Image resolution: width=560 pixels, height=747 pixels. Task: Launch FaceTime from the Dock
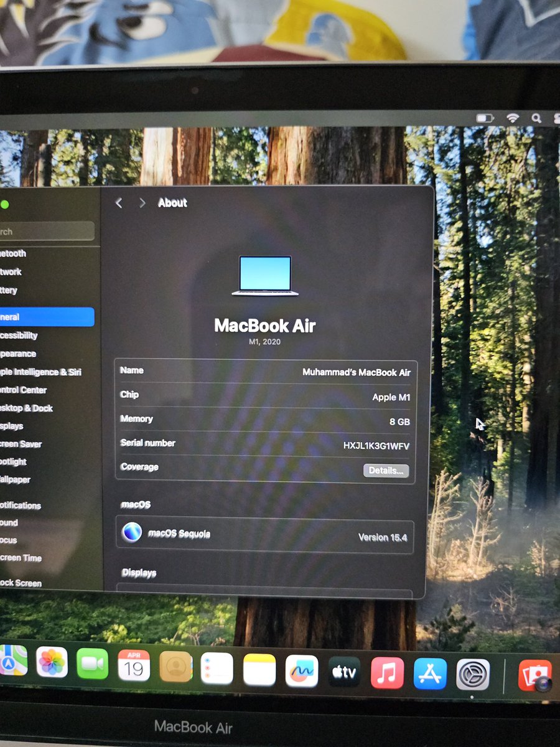[x=92, y=664]
